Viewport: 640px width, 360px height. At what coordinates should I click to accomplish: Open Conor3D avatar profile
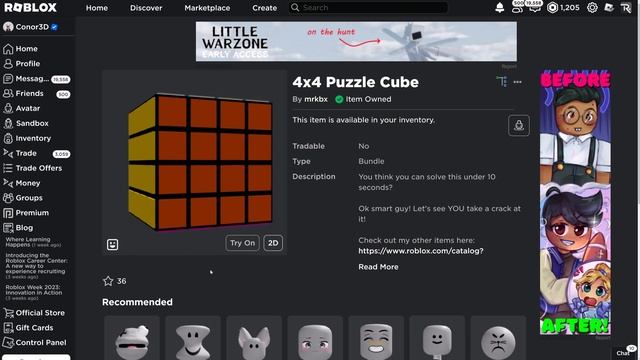pyautogui.click(x=30, y=27)
